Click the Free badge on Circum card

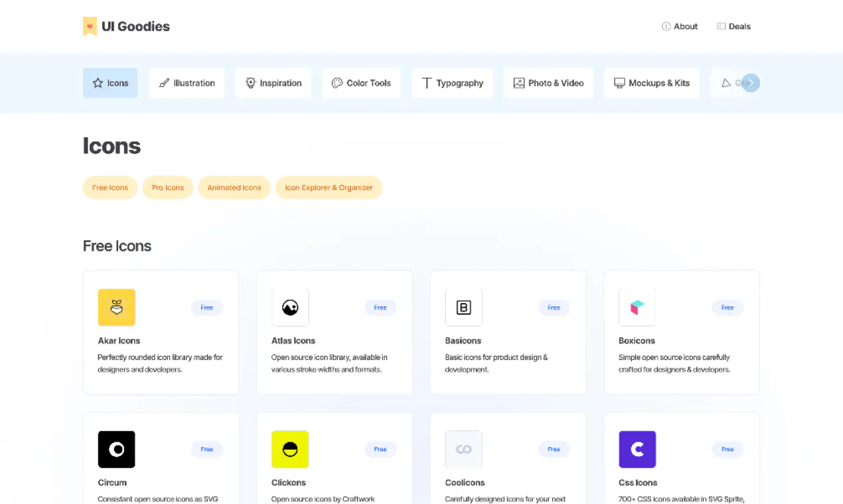[x=207, y=450]
